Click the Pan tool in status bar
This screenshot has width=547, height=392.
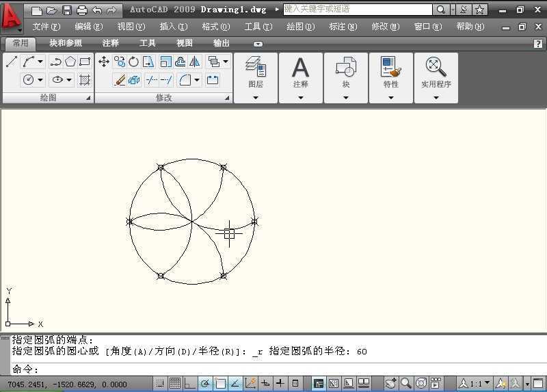391,384
